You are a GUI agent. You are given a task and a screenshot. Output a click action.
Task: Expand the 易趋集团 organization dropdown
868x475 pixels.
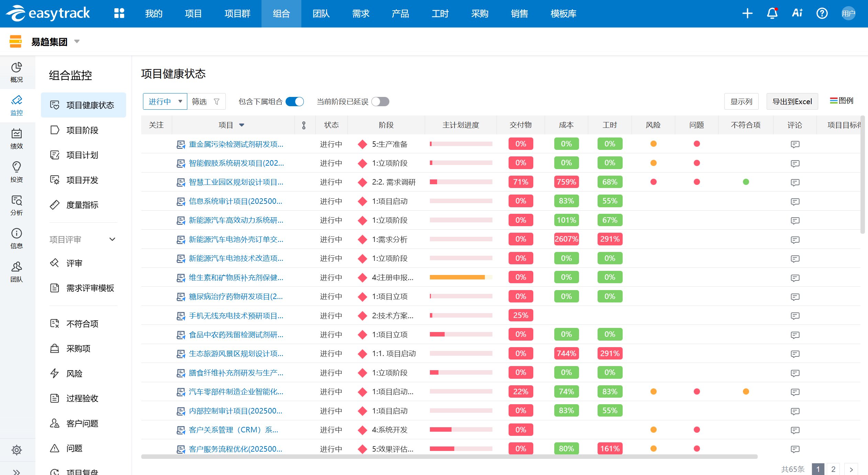click(77, 42)
